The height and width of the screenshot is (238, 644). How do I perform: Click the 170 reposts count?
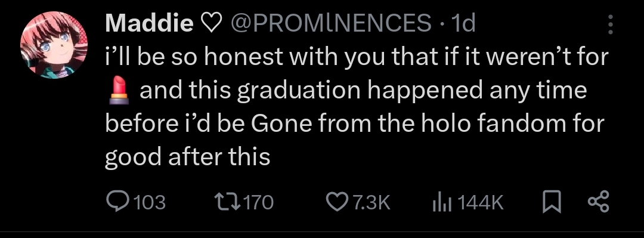tap(258, 203)
